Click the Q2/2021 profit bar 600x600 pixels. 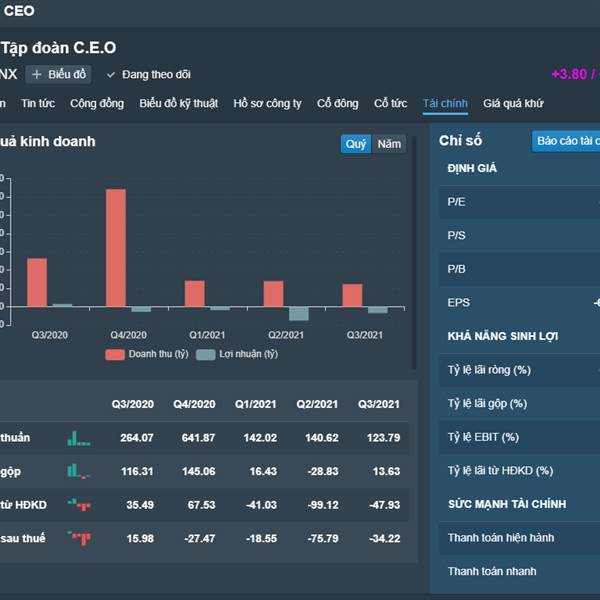pyautogui.click(x=298, y=313)
